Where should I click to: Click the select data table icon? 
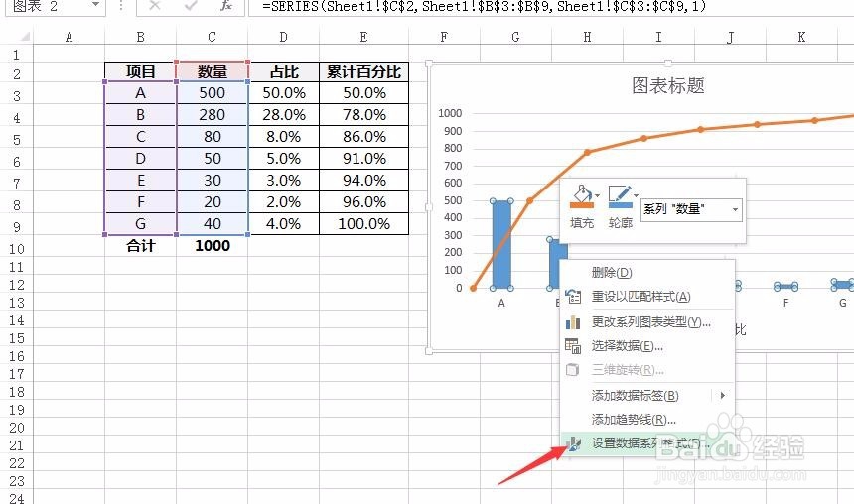(573, 346)
